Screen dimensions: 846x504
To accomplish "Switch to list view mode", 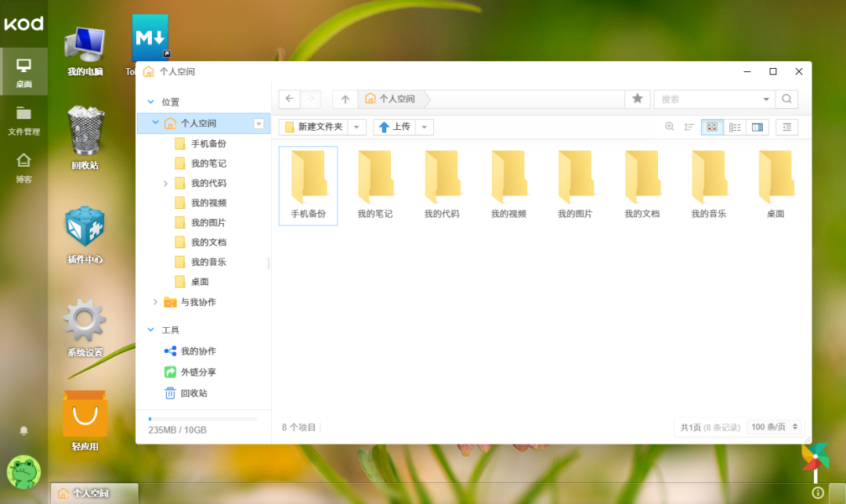I will click(735, 127).
